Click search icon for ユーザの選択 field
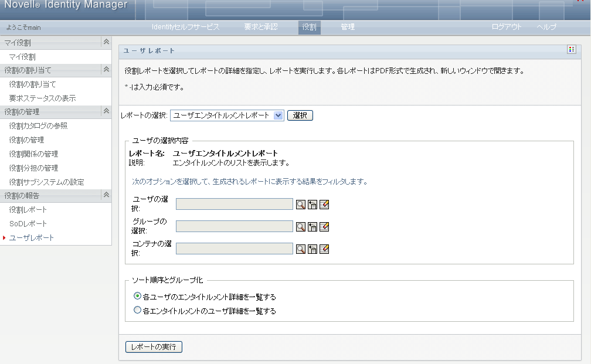The width and height of the screenshot is (591, 364). click(300, 204)
